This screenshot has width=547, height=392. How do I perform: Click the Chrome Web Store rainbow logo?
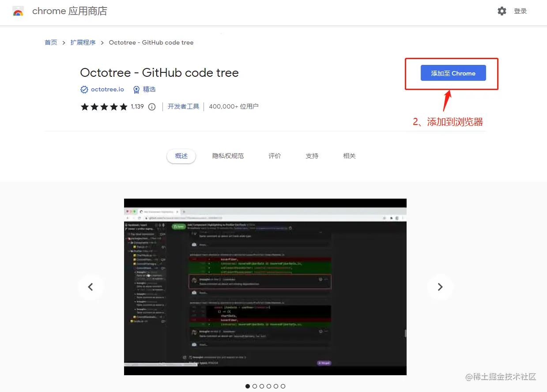click(18, 11)
